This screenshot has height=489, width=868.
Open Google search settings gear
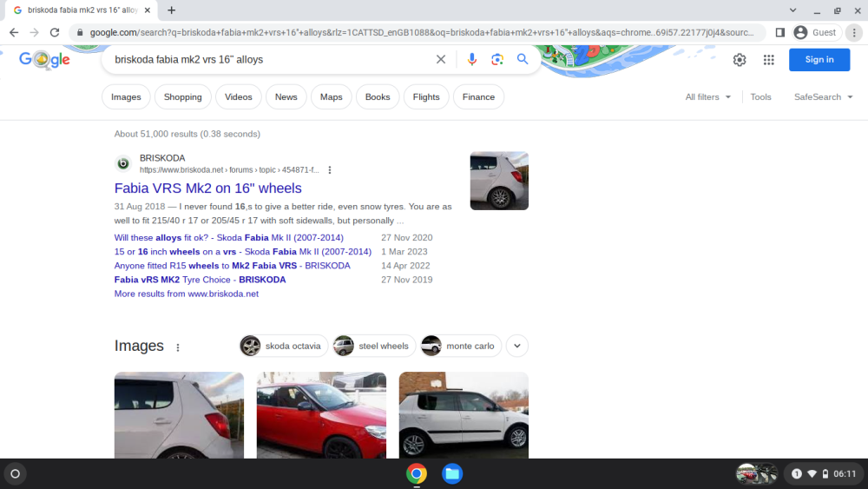740,60
